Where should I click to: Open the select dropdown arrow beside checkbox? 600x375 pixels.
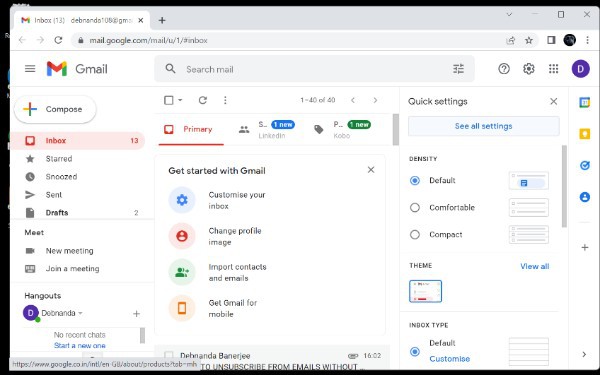(x=180, y=100)
